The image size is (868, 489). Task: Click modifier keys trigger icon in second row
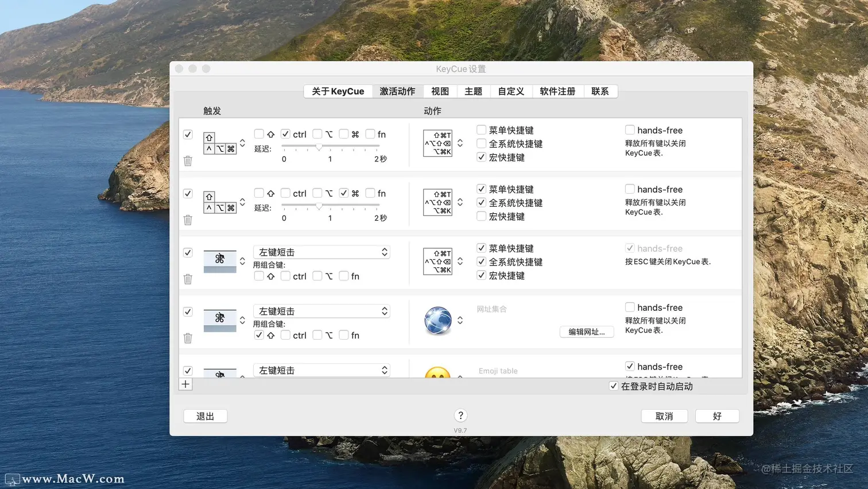click(220, 202)
